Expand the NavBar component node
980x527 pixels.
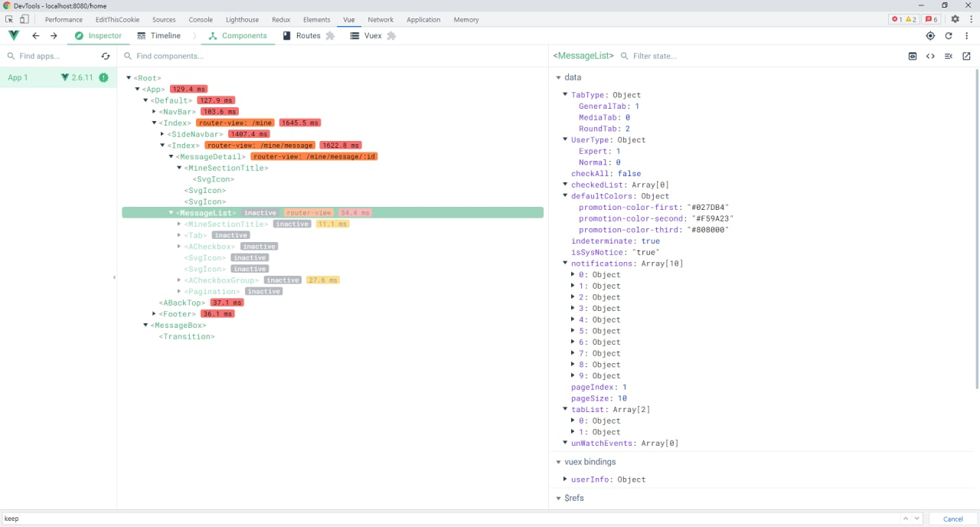click(155, 112)
